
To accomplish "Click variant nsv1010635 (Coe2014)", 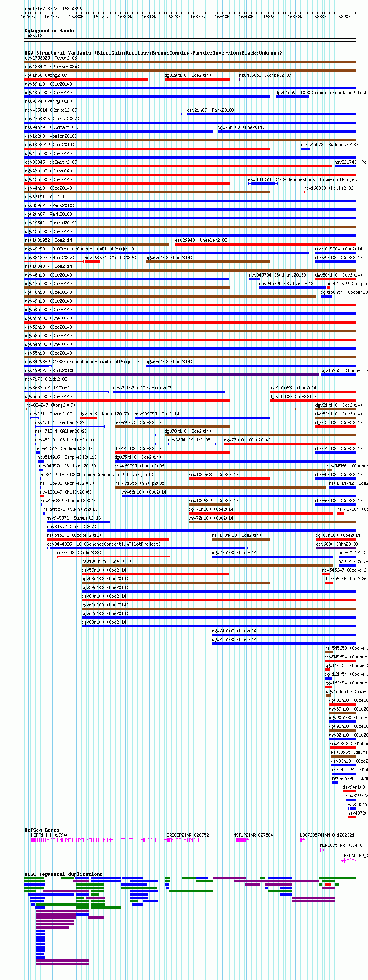I will pyautogui.click(x=294, y=388).
